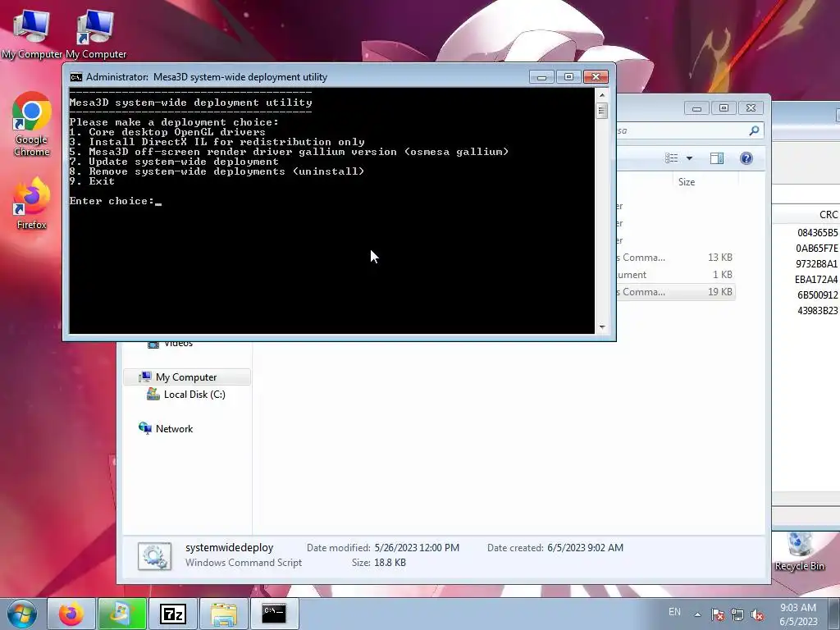Open Explorer help icon

tap(746, 158)
